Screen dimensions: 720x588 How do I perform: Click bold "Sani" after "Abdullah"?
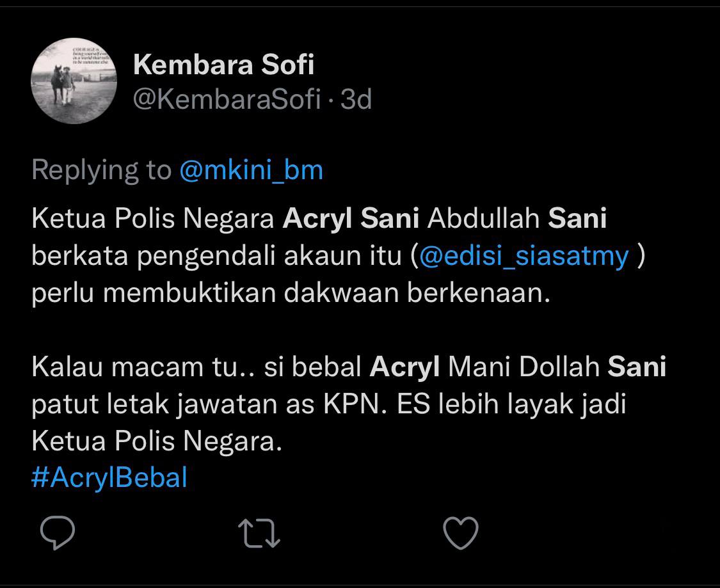pyautogui.click(x=577, y=219)
